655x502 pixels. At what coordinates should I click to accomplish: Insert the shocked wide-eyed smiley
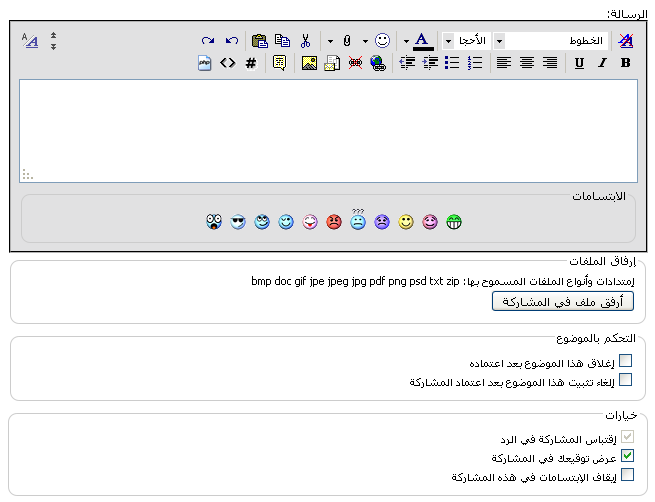point(214,222)
